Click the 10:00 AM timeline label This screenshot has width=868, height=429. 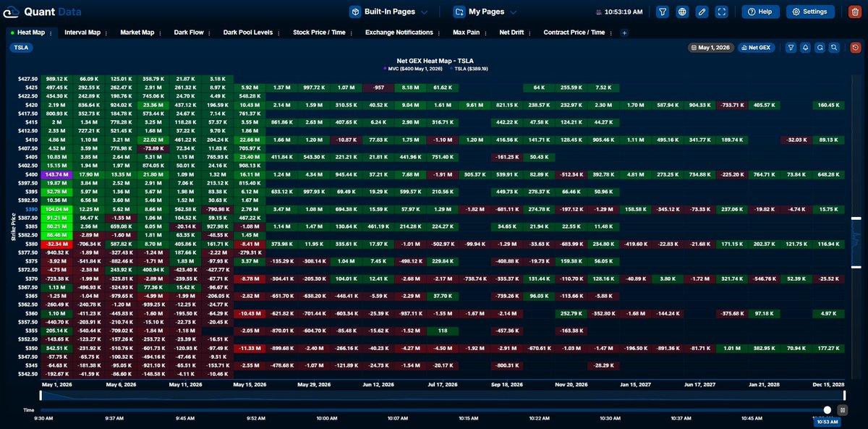(326, 418)
